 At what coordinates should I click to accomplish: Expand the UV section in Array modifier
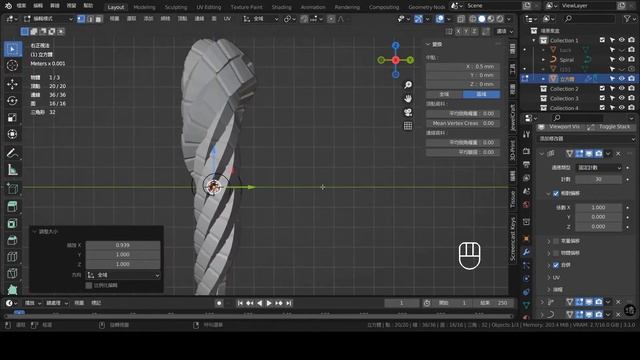point(549,278)
